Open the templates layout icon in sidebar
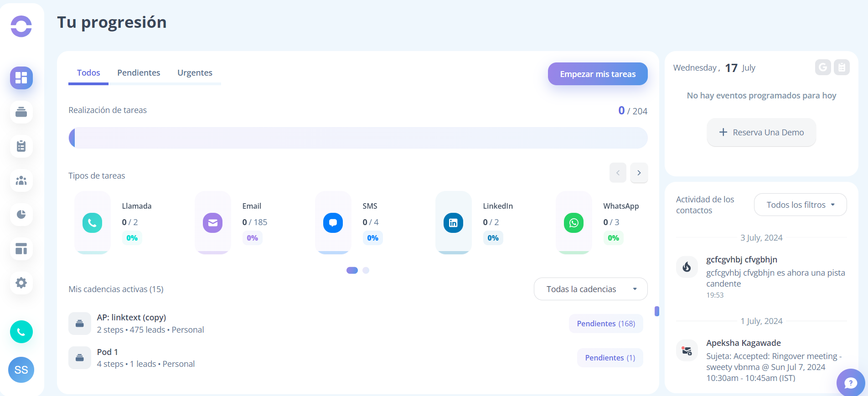 tap(21, 249)
